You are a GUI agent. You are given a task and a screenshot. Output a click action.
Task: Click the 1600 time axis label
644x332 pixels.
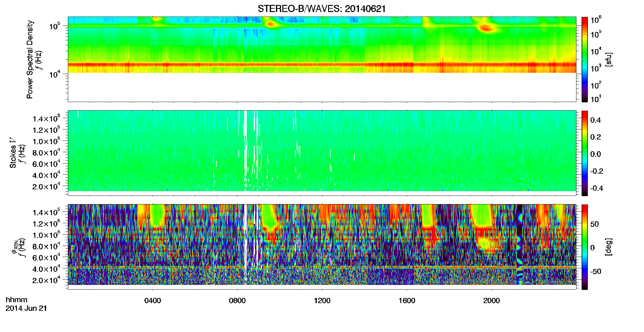[407, 301]
